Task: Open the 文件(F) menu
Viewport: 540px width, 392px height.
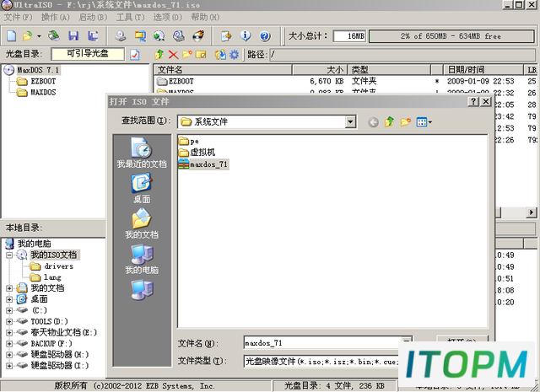Action: [x=18, y=17]
